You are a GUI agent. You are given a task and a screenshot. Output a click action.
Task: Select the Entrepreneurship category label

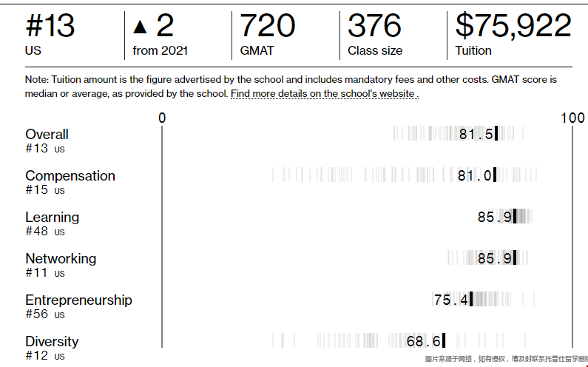pos(78,300)
